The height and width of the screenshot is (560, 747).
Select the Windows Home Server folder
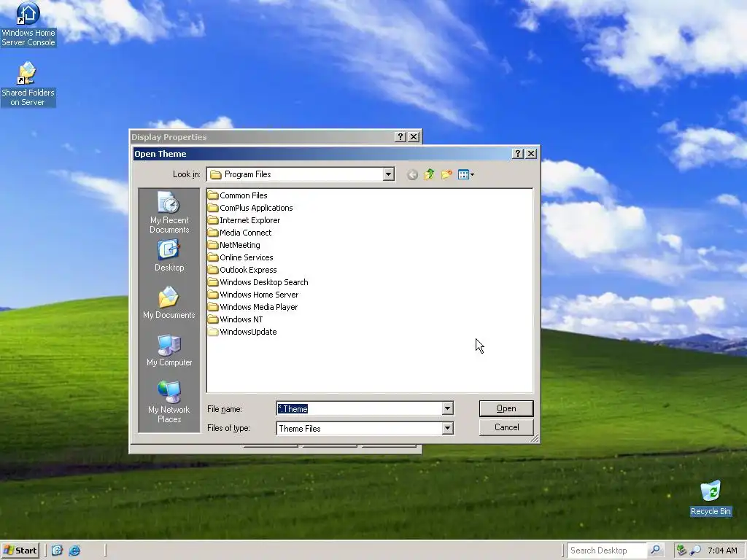[253, 295]
